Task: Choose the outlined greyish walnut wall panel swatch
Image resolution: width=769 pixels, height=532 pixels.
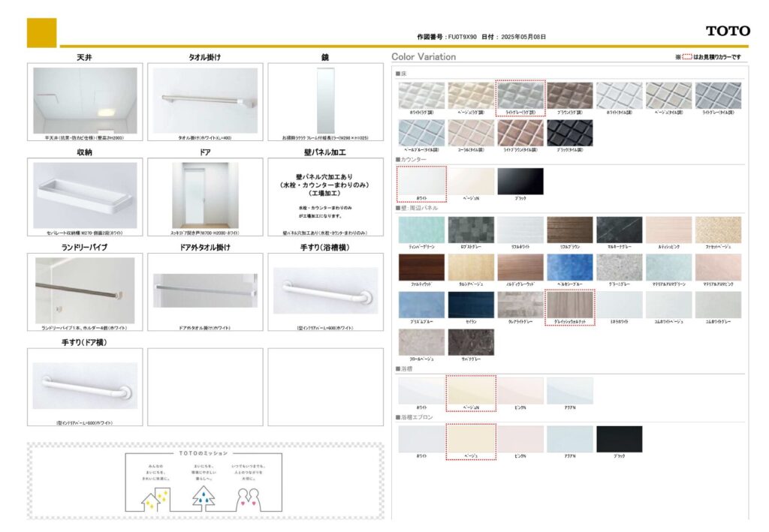Action: tap(569, 304)
